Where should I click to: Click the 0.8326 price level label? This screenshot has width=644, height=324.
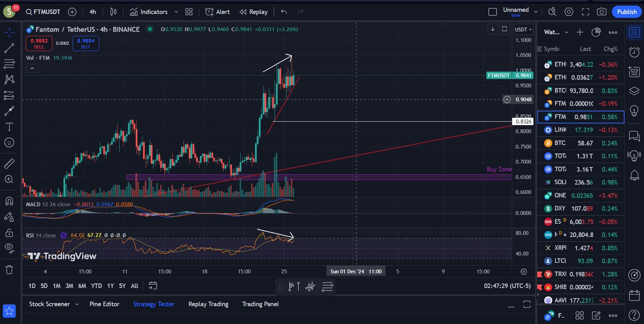[523, 121]
